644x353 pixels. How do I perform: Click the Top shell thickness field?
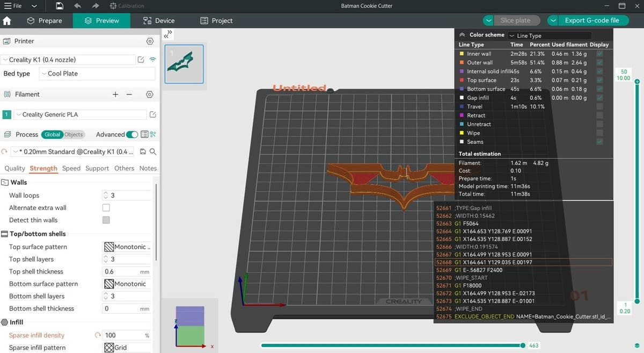point(127,272)
